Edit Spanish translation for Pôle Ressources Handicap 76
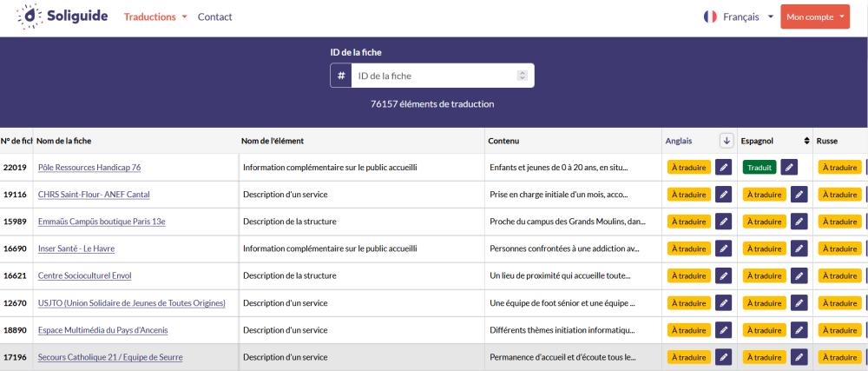This screenshot has width=868, height=371. (788, 168)
